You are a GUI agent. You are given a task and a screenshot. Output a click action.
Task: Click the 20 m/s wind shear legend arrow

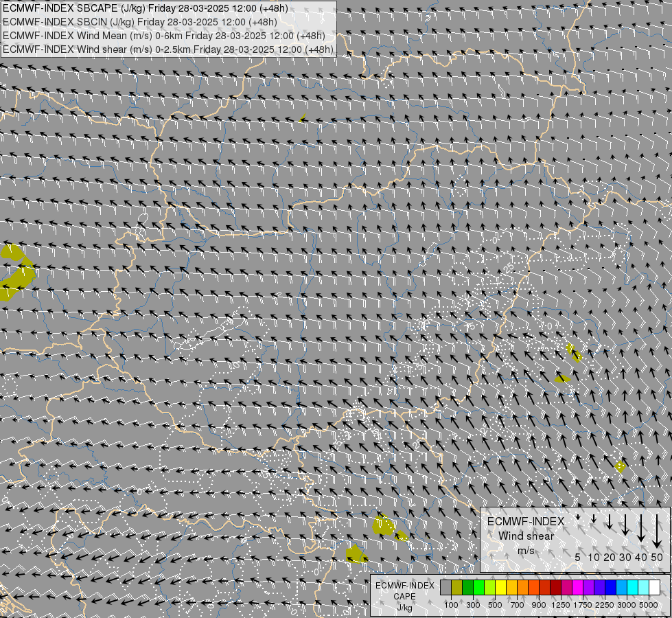point(610,521)
